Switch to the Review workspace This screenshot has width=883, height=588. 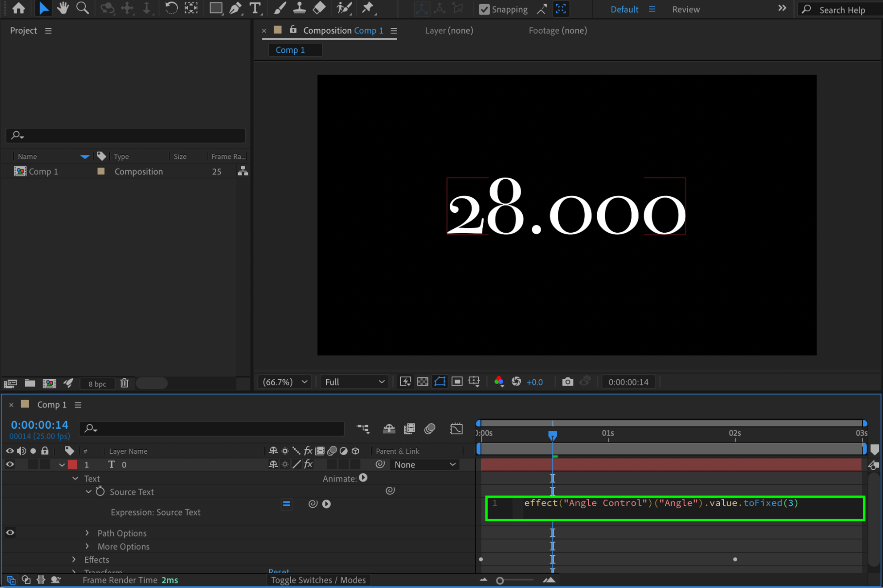(686, 9)
